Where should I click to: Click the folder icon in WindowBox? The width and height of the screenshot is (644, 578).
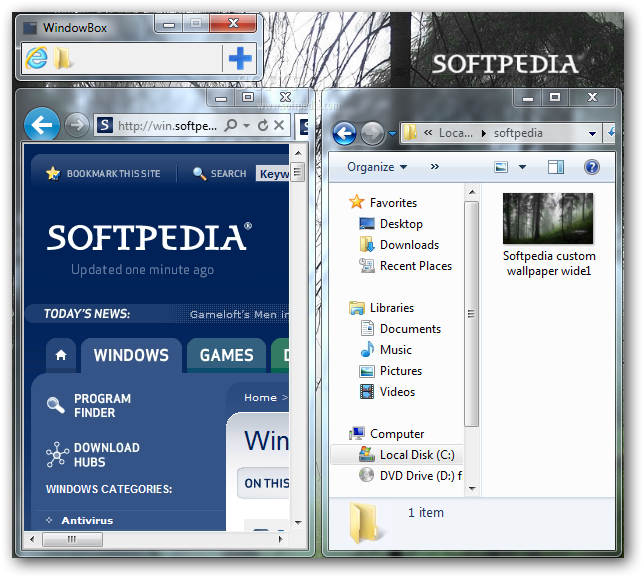[x=62, y=58]
